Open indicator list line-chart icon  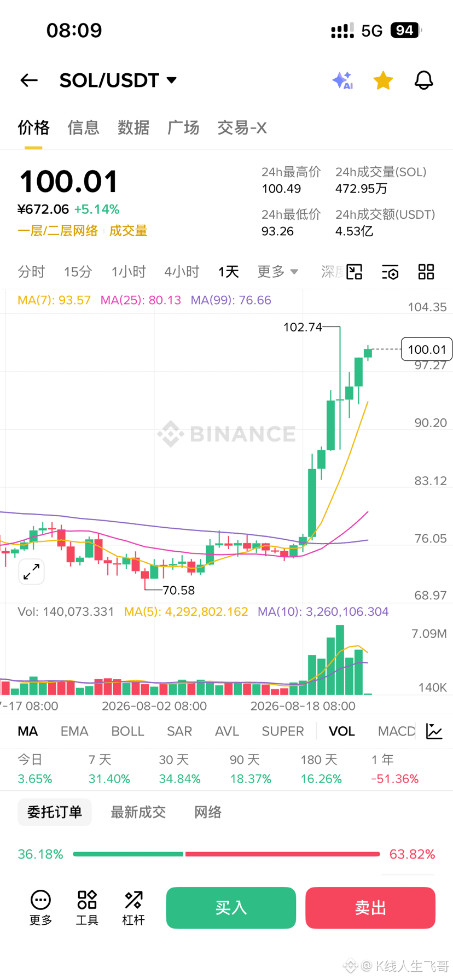(434, 731)
